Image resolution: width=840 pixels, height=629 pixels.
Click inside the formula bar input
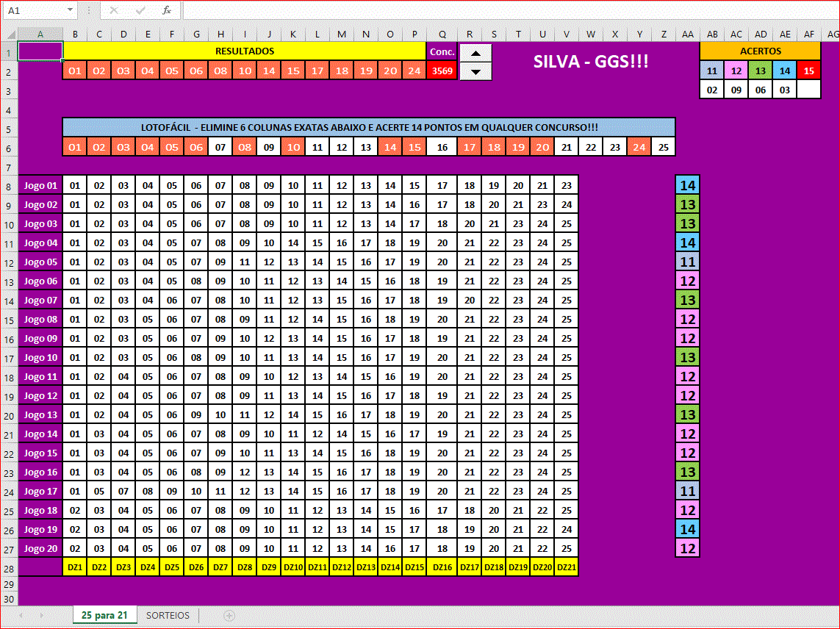coord(507,10)
